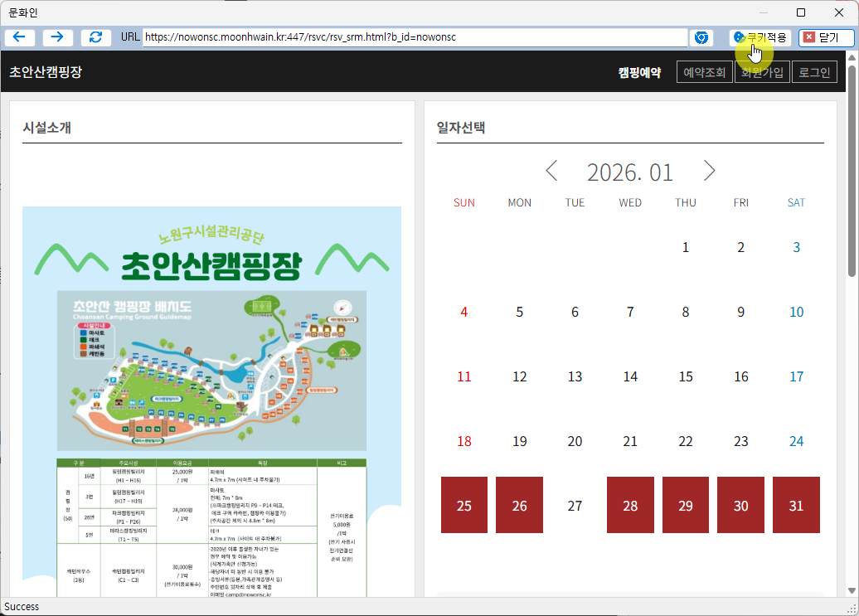
Task: Click date 4 in the calendar
Action: pyautogui.click(x=464, y=312)
